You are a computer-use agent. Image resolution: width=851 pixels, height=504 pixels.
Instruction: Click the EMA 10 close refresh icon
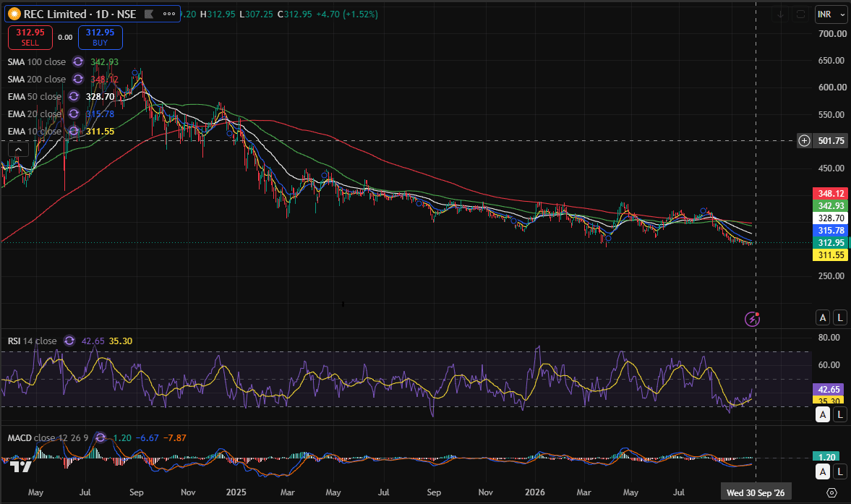[74, 132]
